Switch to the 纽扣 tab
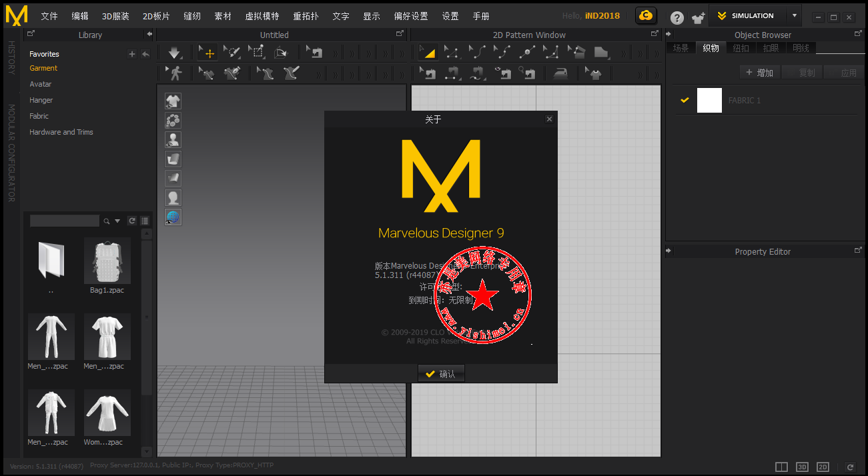The height and width of the screenshot is (476, 868). pyautogui.click(x=741, y=48)
